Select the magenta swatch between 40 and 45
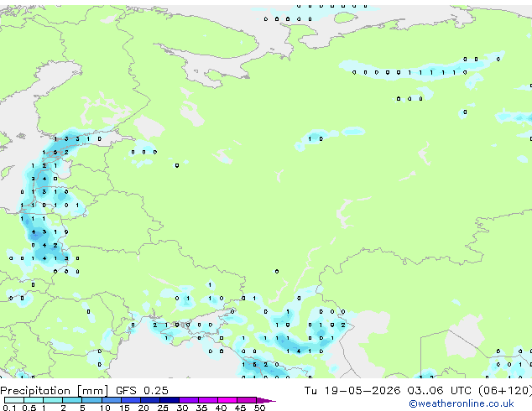This screenshot has width=532, height=411. point(227,400)
